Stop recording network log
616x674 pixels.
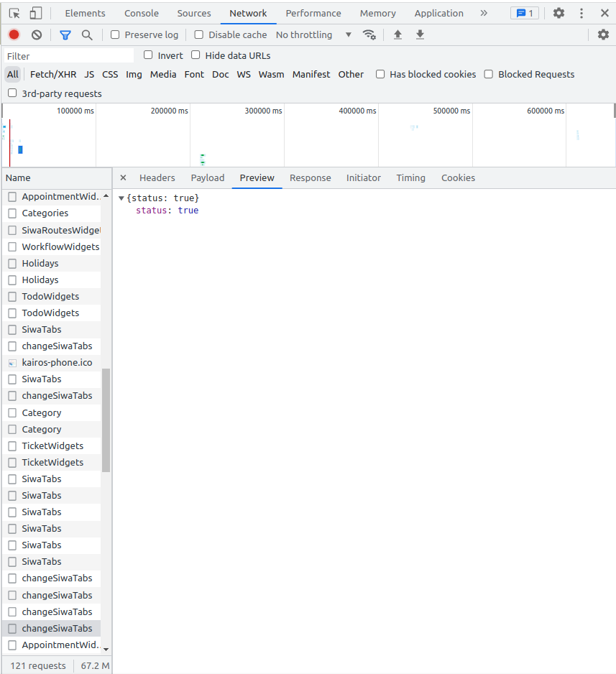coord(14,34)
